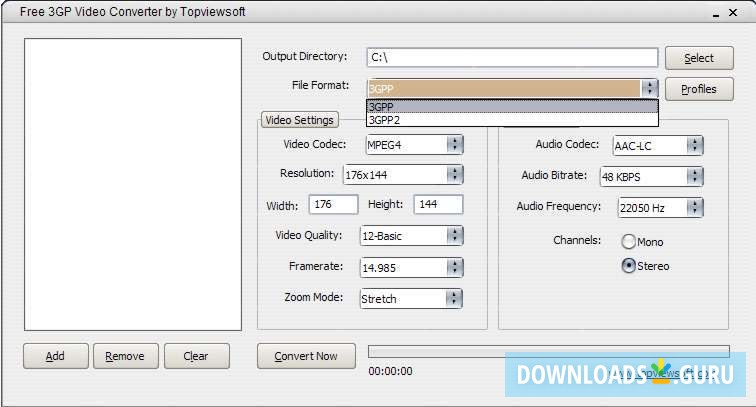Click the empty file list area

133,185
